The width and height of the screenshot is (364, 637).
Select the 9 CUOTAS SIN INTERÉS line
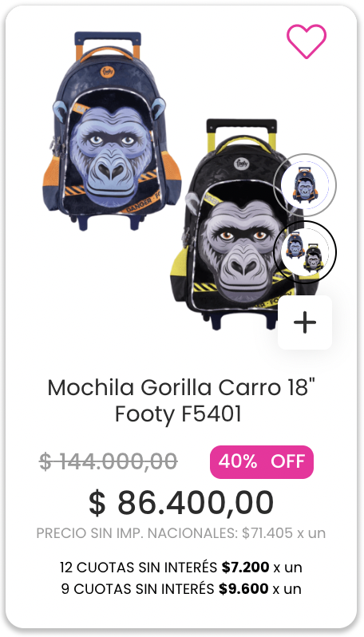181,588
